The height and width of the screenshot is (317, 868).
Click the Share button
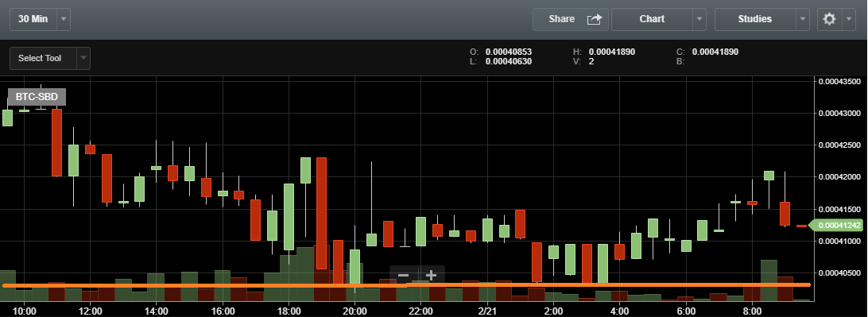pyautogui.click(x=570, y=19)
